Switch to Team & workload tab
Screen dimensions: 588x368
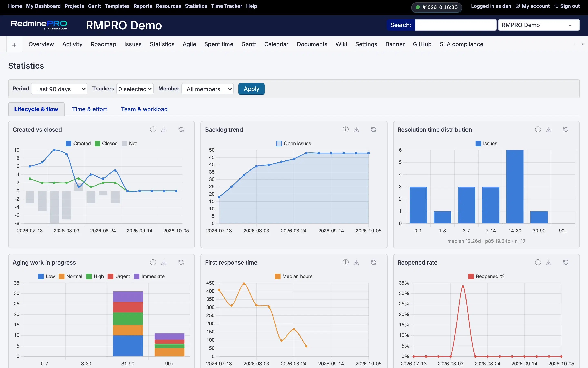tap(144, 109)
